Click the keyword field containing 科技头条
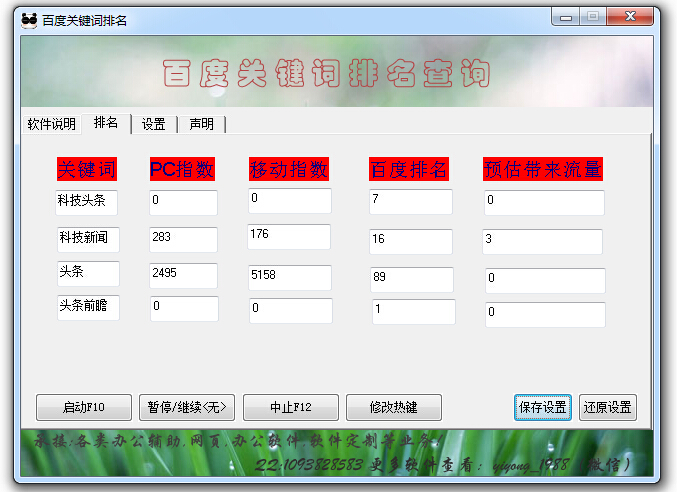Screen dimensions: 677x492 click(x=86, y=202)
